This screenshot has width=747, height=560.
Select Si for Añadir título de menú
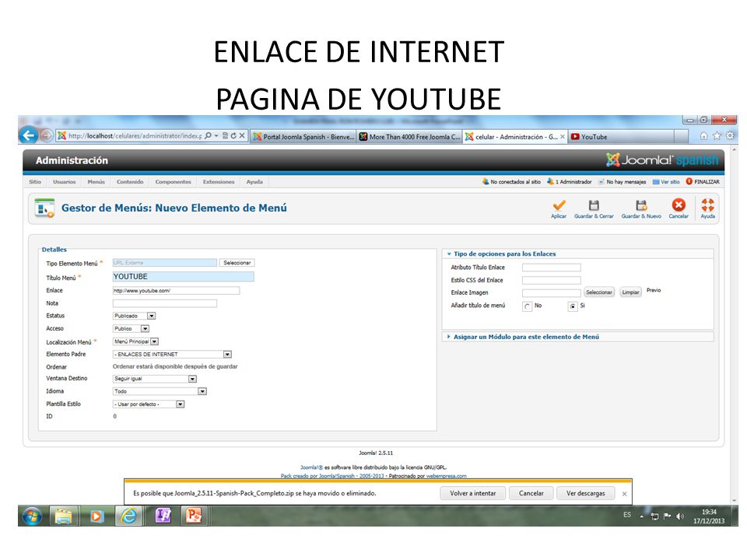point(573,306)
